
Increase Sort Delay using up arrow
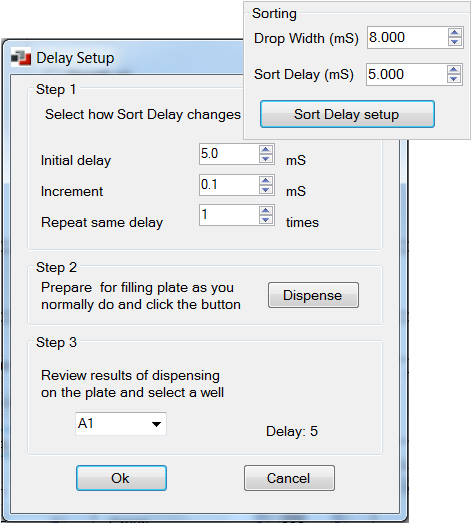[454, 70]
